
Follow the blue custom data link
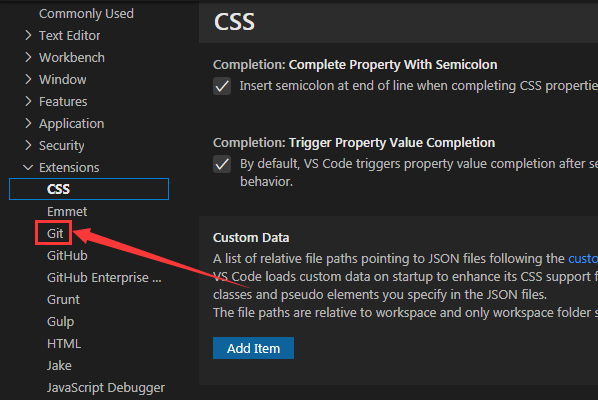583,259
